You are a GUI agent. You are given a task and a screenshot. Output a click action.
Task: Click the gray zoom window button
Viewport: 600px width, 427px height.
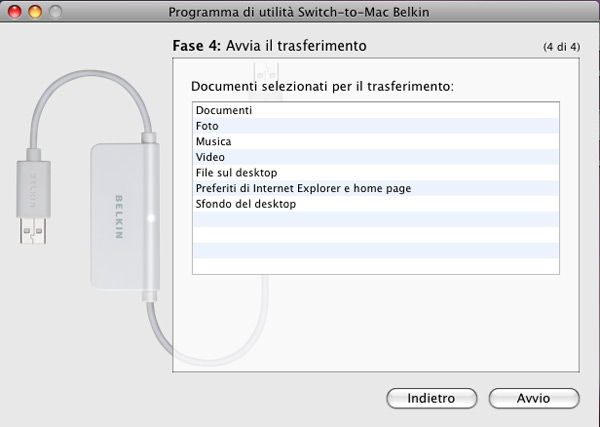53,11
